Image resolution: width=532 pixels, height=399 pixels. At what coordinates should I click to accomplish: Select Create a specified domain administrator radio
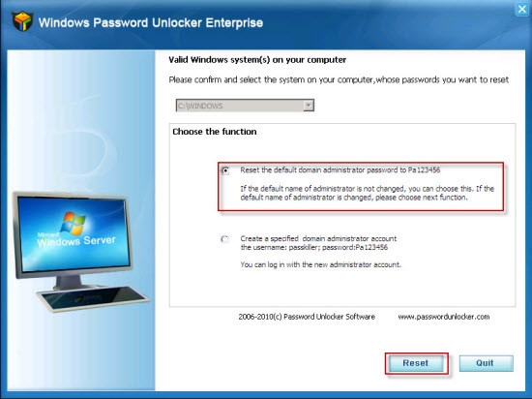pyautogui.click(x=224, y=239)
